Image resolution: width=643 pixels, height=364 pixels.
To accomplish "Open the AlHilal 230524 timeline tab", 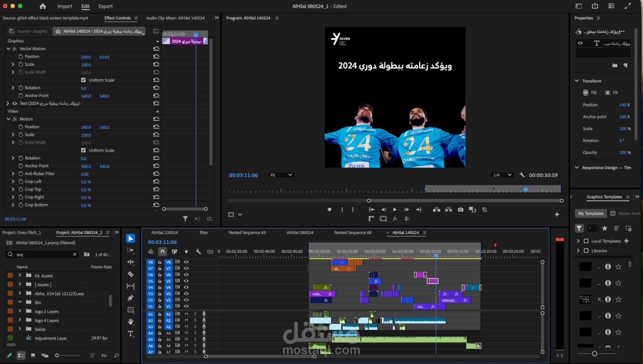I will click(x=164, y=233).
